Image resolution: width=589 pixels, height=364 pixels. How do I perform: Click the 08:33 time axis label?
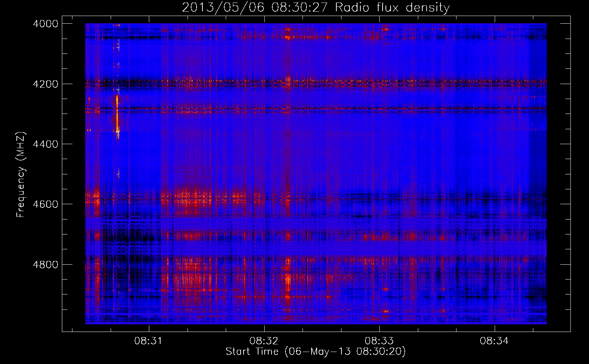379,341
